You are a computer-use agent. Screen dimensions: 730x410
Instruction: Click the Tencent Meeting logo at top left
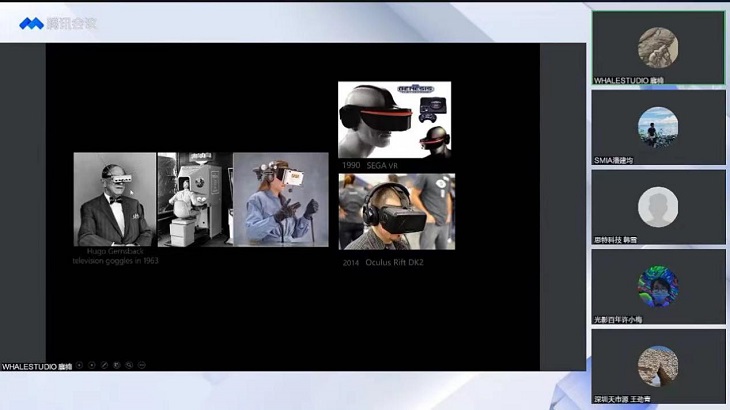pyautogui.click(x=58, y=23)
